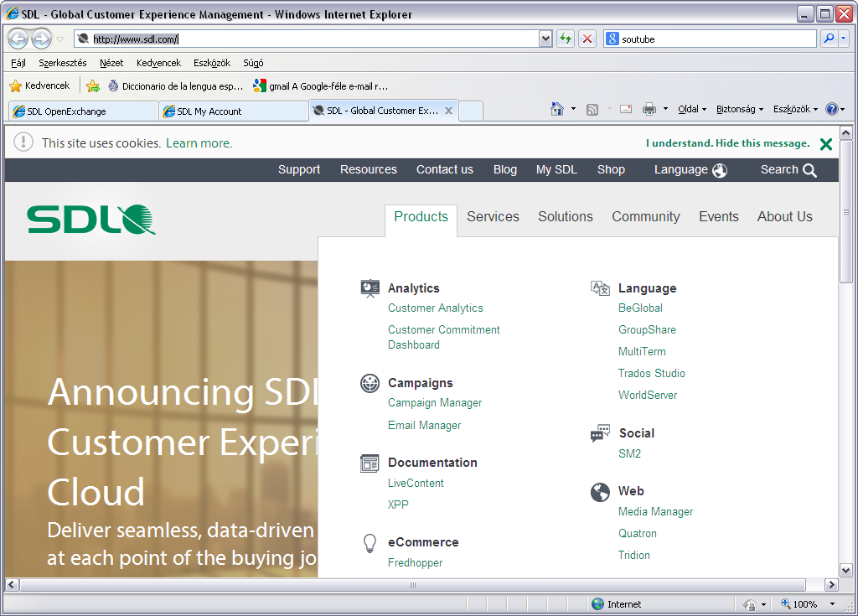The image size is (858, 616).
Task: Click the status bar zoom magnifier icon
Action: (x=786, y=603)
